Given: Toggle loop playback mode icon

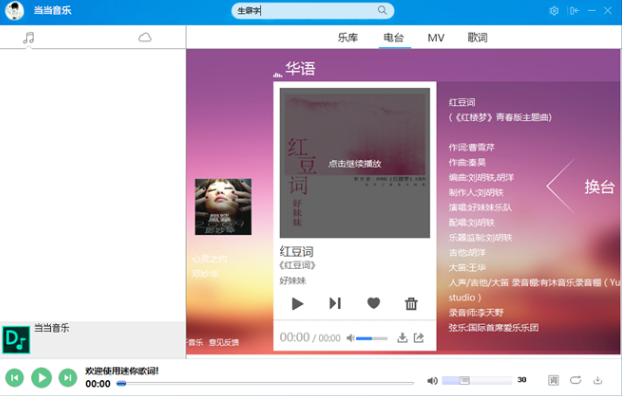Looking at the screenshot, I should (576, 380).
